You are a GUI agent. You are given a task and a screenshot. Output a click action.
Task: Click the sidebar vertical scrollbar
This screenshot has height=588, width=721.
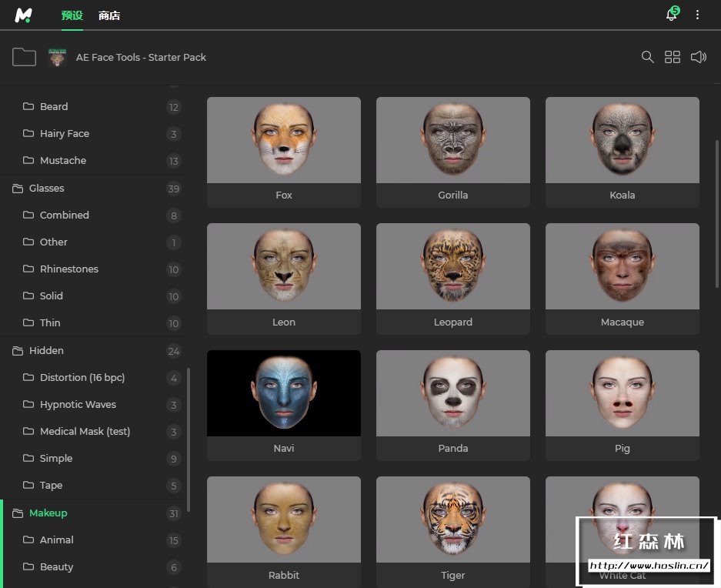point(189,439)
